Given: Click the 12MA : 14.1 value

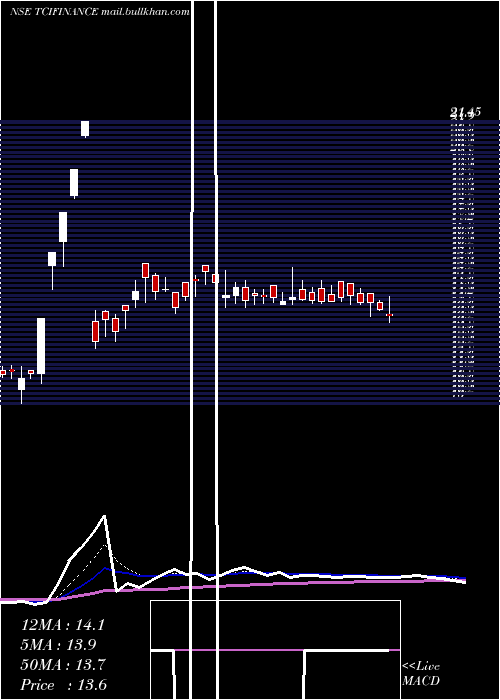Looking at the screenshot, I should (x=63, y=625).
